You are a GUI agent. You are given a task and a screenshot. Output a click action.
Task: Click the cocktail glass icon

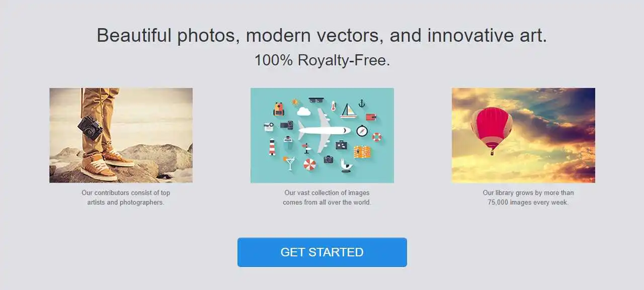coord(289,163)
